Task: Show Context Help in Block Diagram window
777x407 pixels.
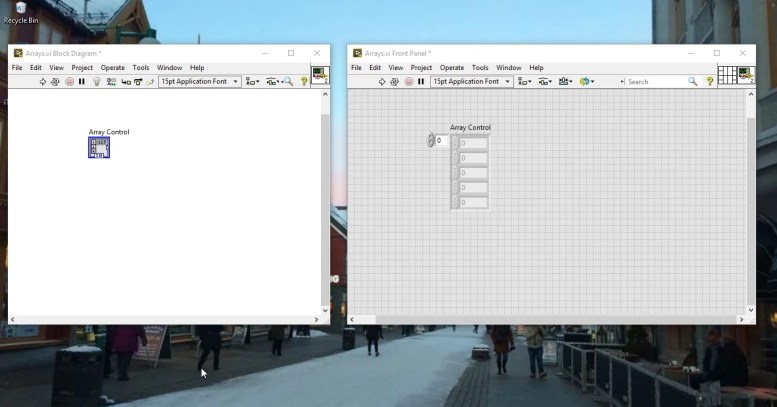Action: (x=304, y=82)
